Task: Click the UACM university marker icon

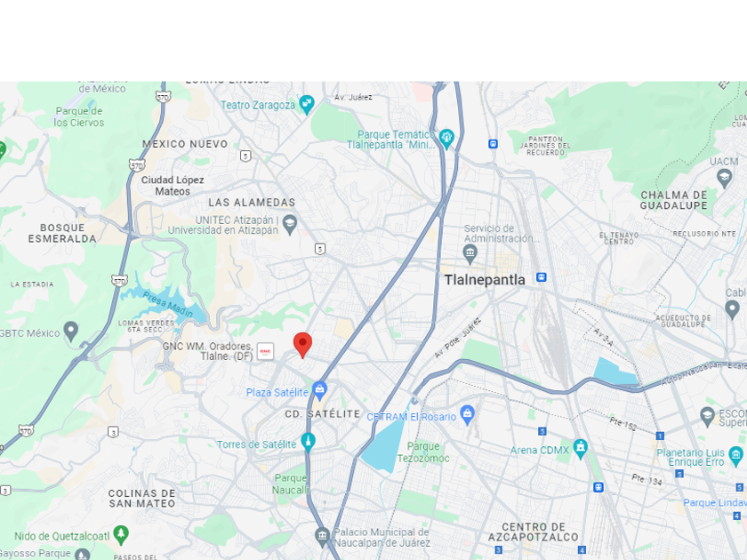Action: click(x=724, y=179)
